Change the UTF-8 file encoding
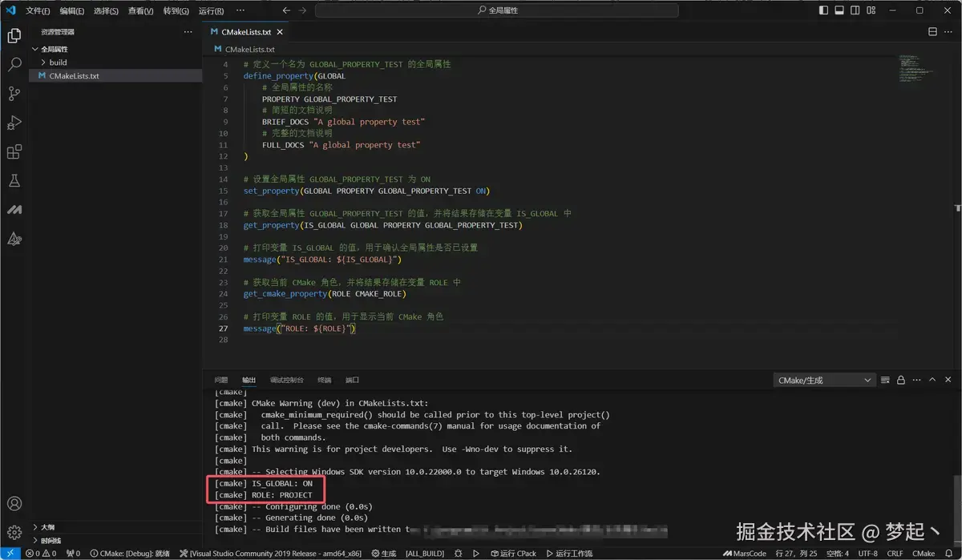962x560 pixels. coord(867,554)
